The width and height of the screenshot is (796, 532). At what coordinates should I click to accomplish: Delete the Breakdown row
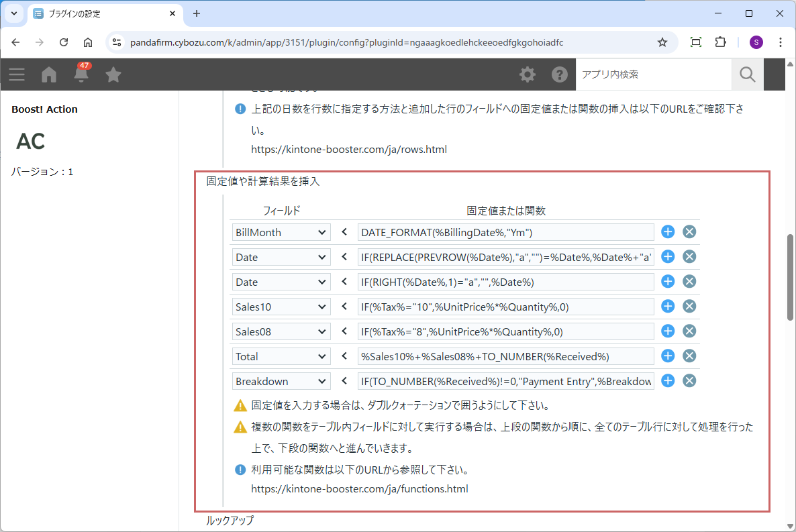(x=689, y=381)
